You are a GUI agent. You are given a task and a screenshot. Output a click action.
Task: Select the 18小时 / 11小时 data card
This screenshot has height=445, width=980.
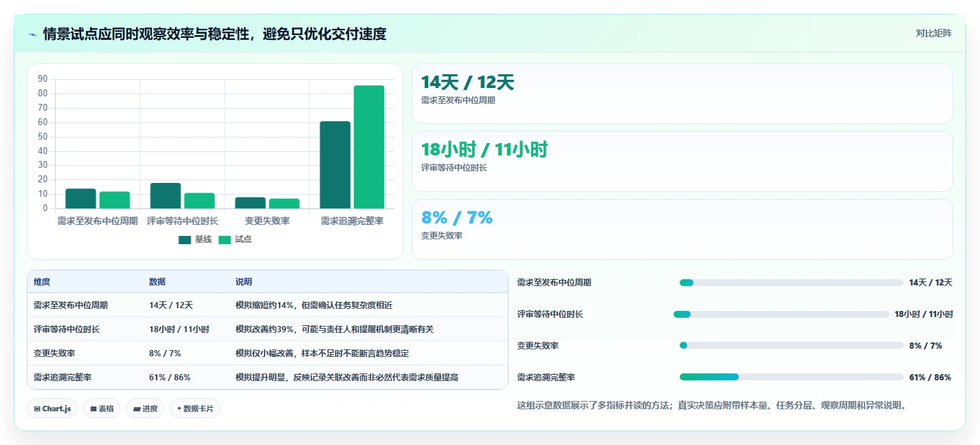[x=682, y=161]
